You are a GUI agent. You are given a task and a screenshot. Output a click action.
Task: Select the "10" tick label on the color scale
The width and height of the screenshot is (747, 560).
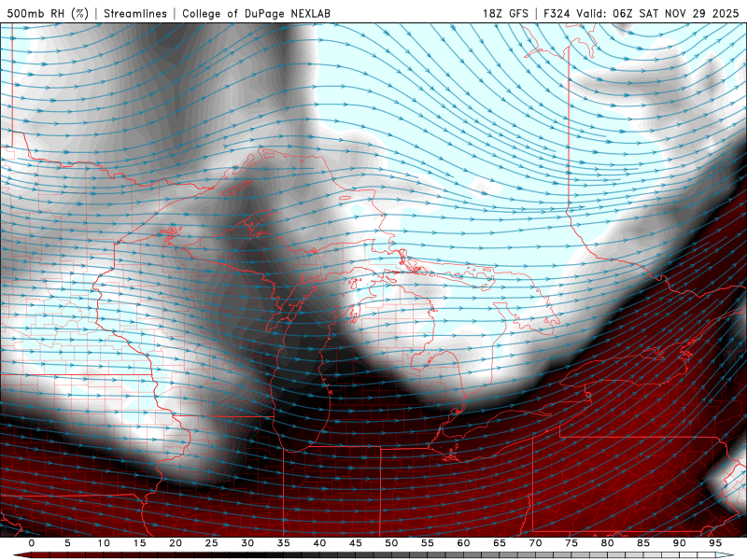104,543
